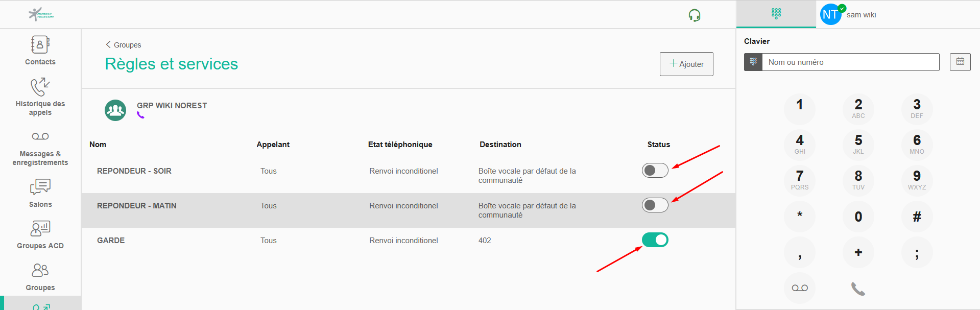
Task: Tap the hash key on the keypad
Action: (x=917, y=217)
